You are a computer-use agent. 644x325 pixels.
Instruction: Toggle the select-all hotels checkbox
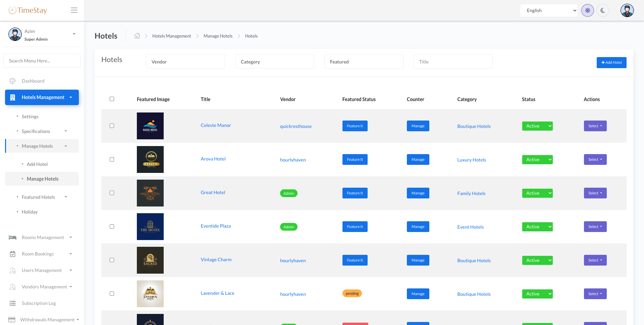click(x=112, y=99)
